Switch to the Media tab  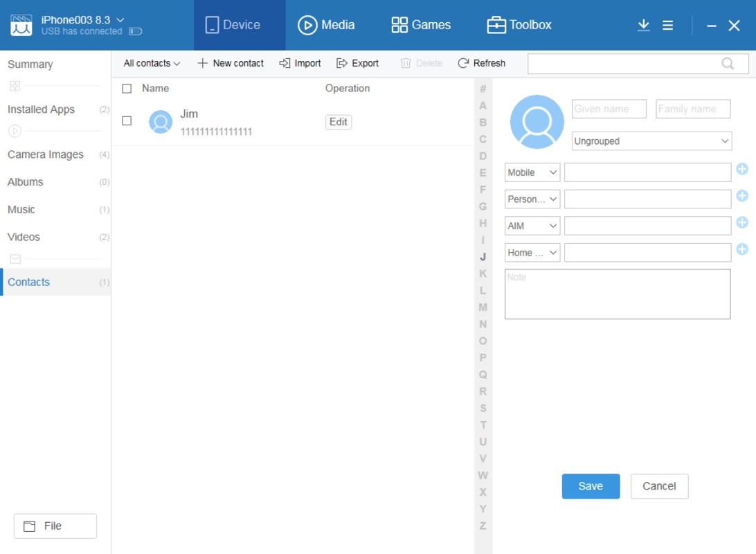click(x=326, y=25)
